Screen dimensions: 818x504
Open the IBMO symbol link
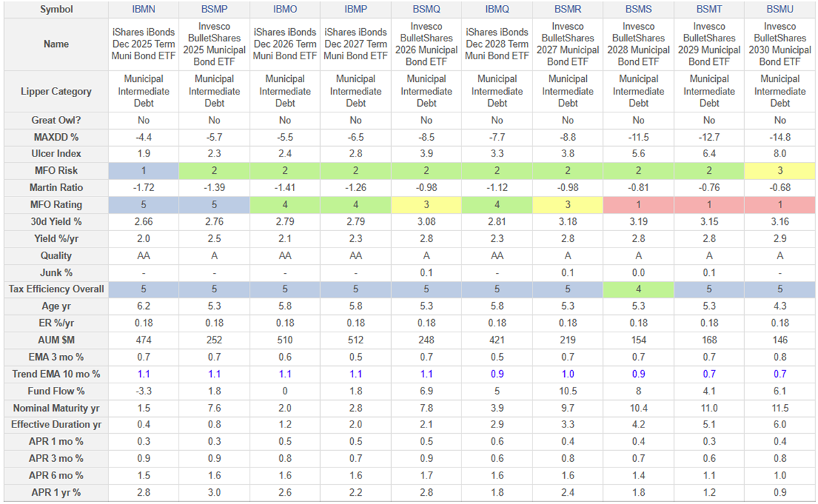(x=285, y=10)
